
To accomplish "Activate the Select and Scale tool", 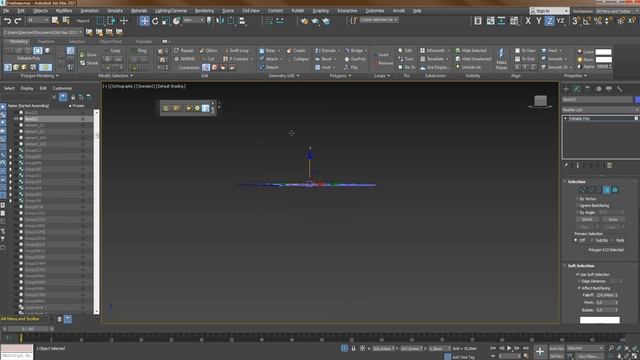I will pyautogui.click(x=166, y=21).
